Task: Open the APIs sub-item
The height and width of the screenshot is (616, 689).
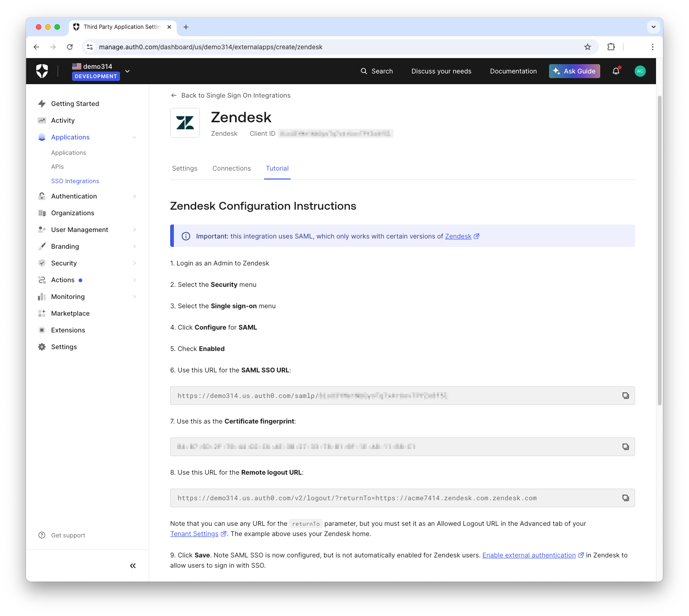Action: click(x=57, y=166)
